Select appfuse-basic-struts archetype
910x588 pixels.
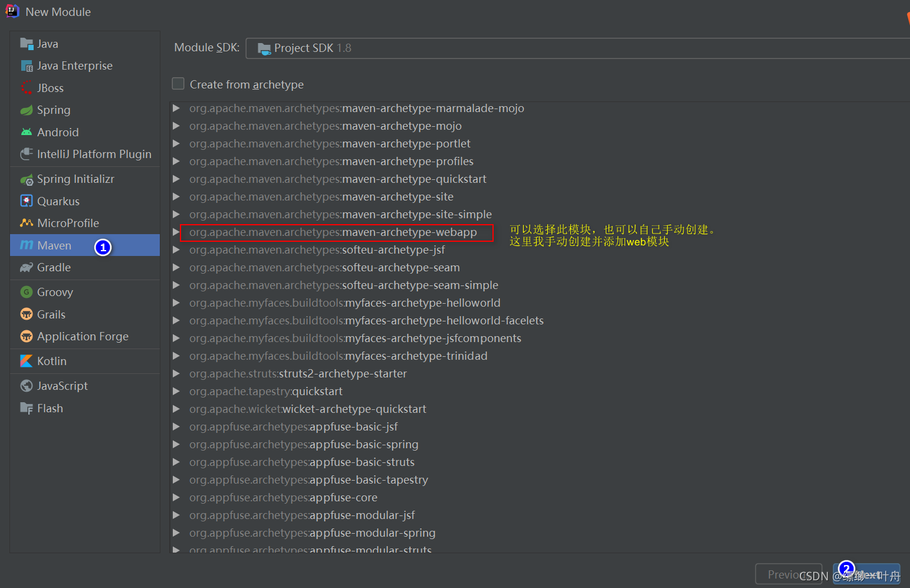pyautogui.click(x=302, y=462)
